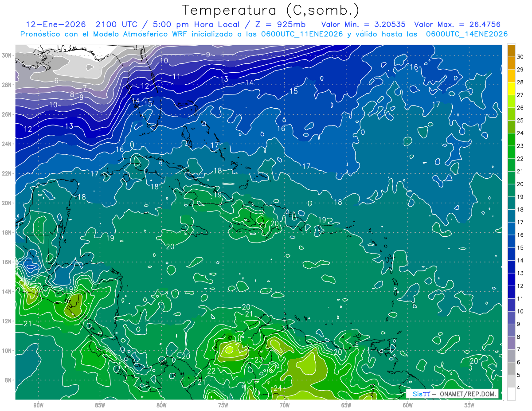
Task: Click the "22N" latitude axis label
Action: [8, 173]
